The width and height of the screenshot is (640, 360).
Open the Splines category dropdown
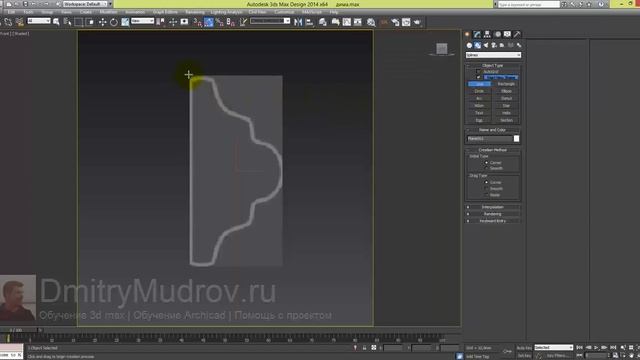(x=493, y=55)
